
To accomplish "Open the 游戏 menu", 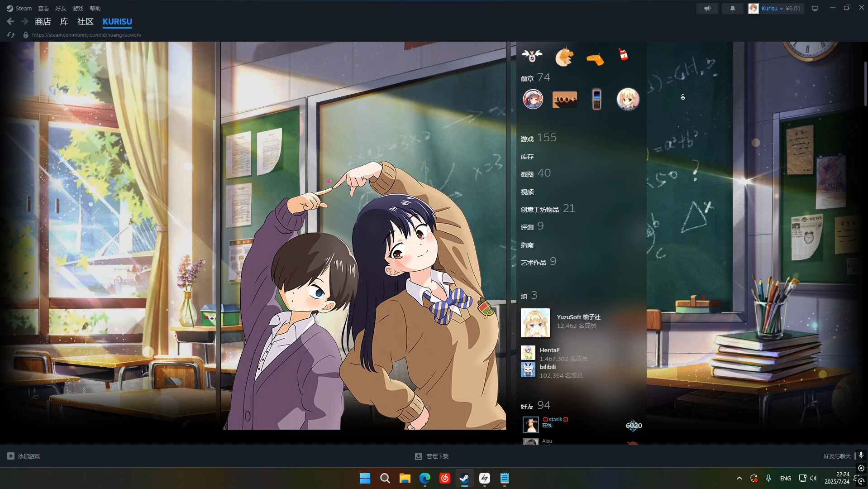I will [78, 8].
